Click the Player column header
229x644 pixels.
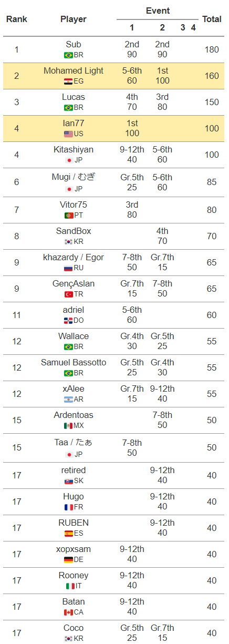pos(74,19)
